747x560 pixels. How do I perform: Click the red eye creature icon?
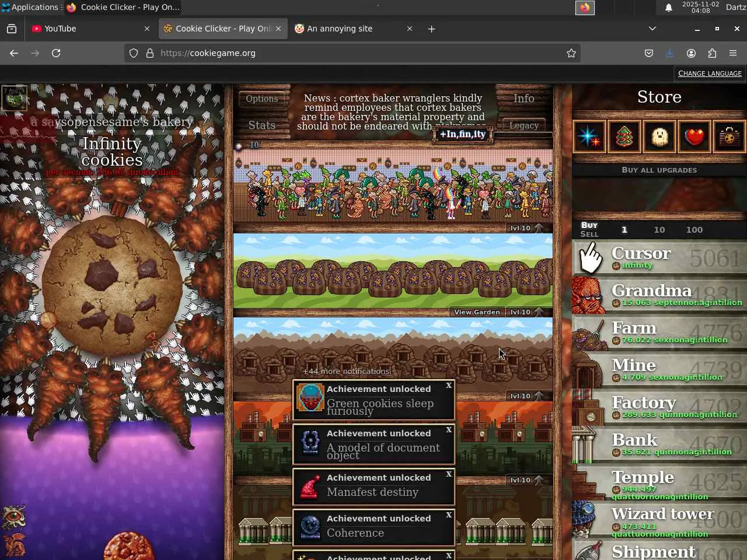pos(14,516)
